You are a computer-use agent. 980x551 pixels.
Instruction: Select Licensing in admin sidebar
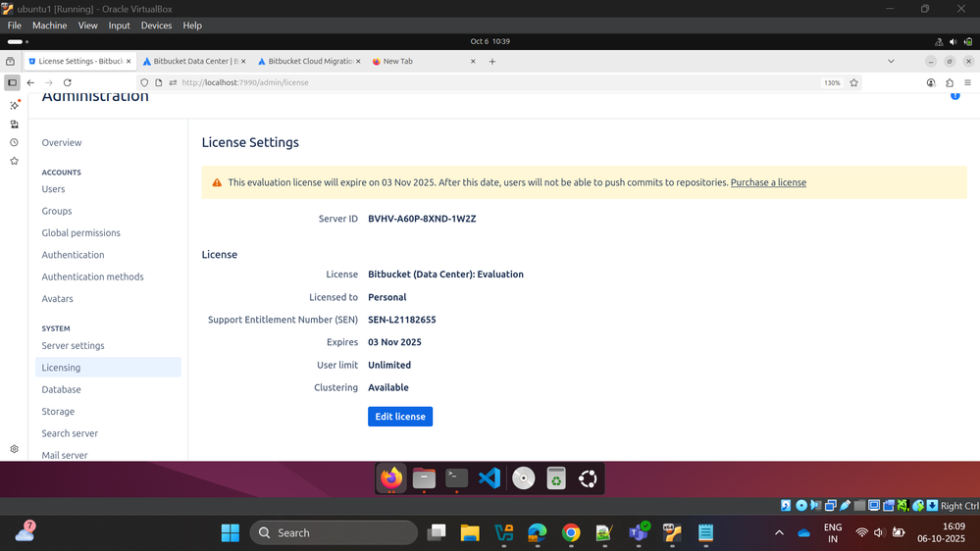(x=108, y=368)
